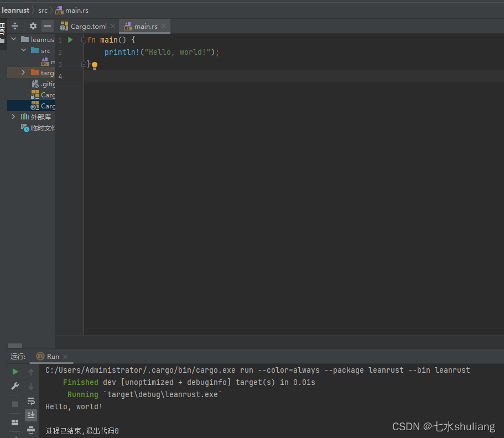Viewport: 504px width, 438px height.
Task: Select main.rs file in project tree
Action: point(48,62)
